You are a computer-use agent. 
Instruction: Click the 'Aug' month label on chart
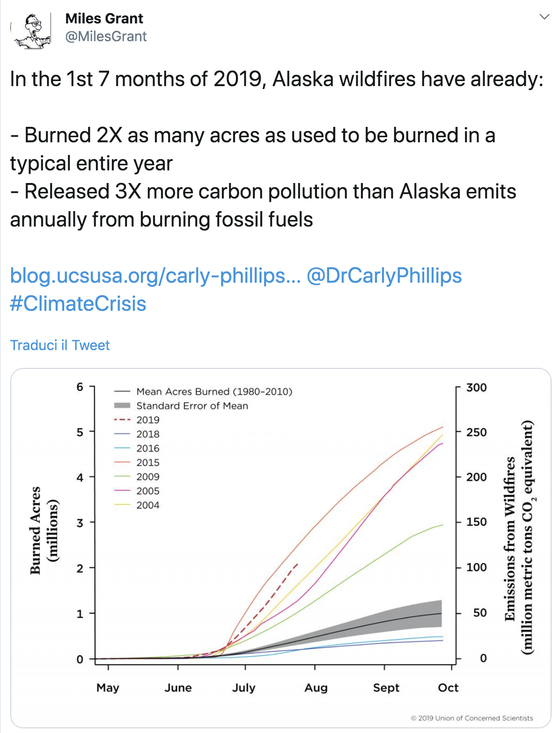(x=316, y=688)
